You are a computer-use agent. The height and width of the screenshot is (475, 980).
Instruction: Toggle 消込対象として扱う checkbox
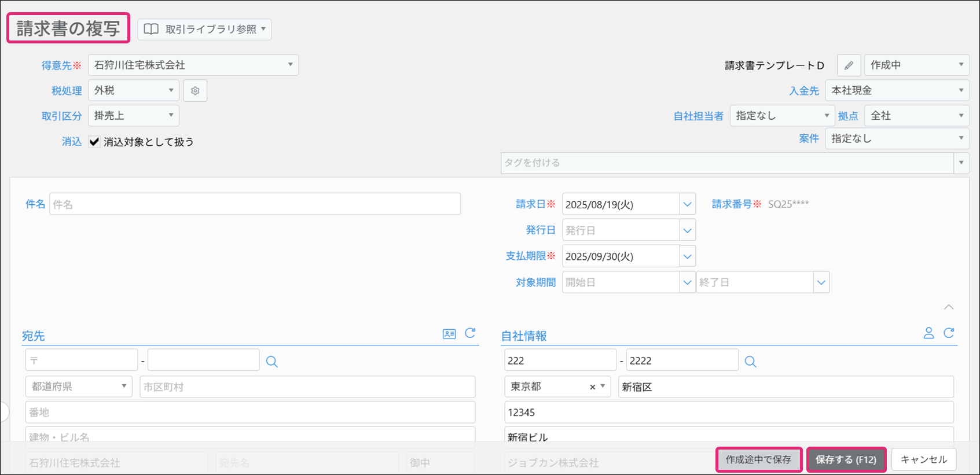pyautogui.click(x=94, y=142)
